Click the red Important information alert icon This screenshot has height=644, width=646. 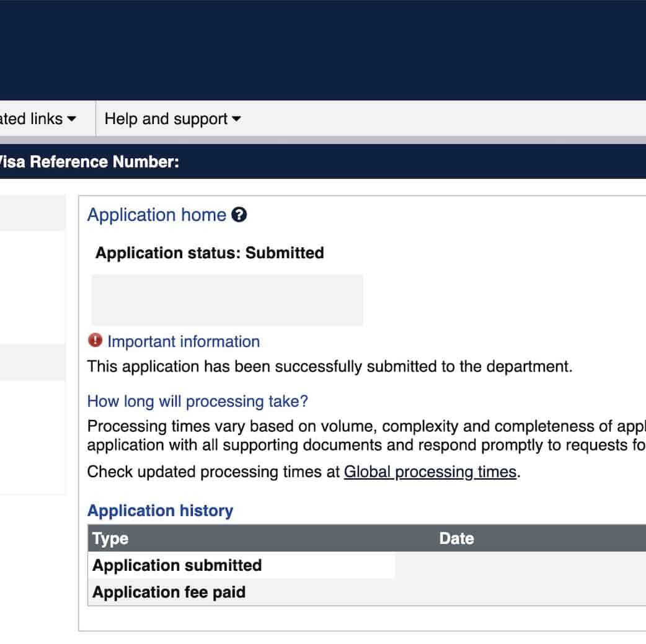(x=95, y=341)
